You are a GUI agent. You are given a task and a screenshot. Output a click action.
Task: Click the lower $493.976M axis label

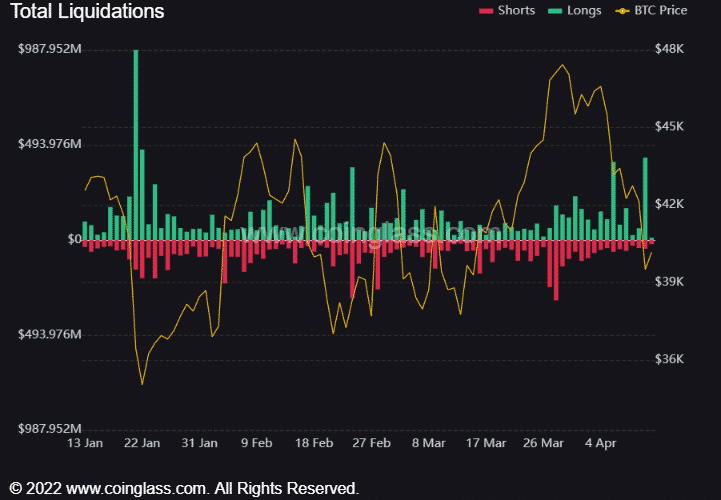point(50,334)
